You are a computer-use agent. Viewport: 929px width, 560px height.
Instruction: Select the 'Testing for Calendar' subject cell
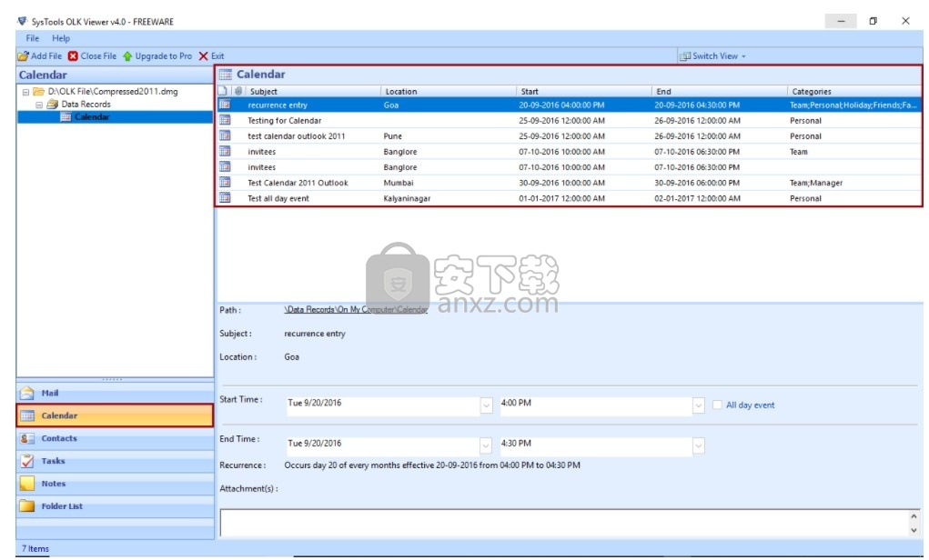(285, 121)
